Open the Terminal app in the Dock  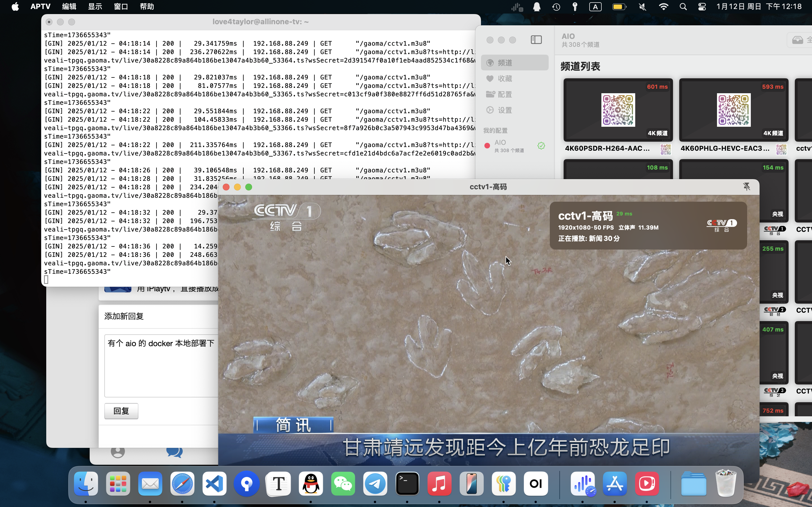pyautogui.click(x=407, y=484)
